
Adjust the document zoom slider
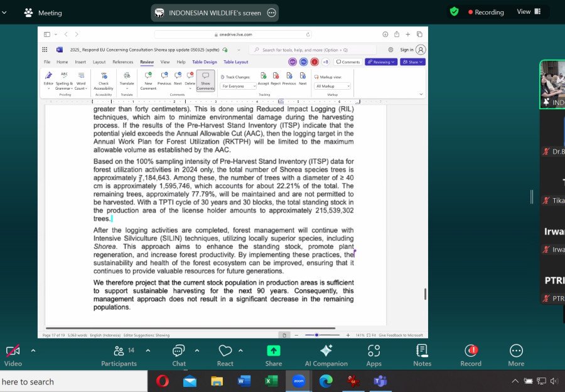(x=317, y=335)
